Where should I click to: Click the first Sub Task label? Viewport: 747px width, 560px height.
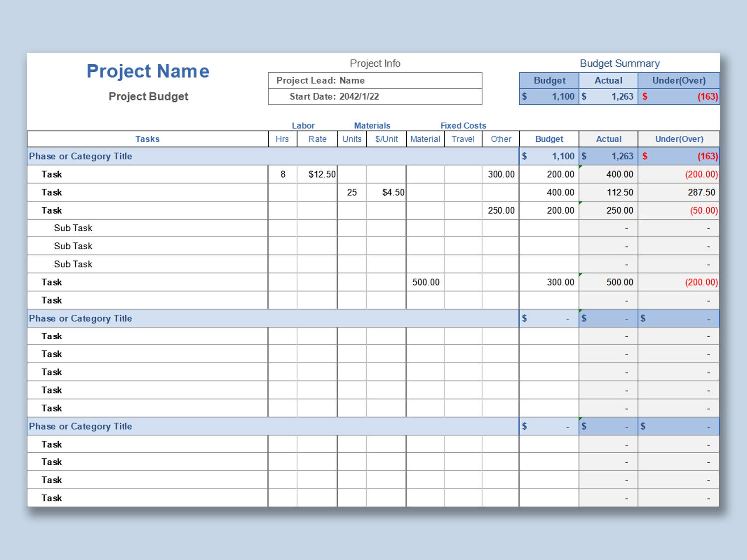click(73, 228)
